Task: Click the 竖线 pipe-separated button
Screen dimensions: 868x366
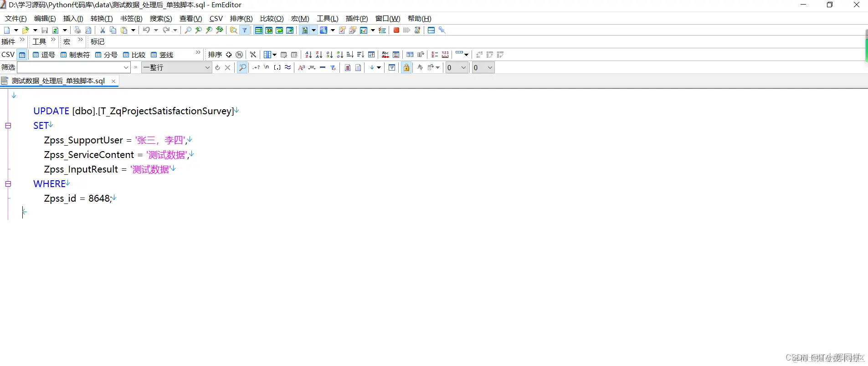Action: click(162, 55)
